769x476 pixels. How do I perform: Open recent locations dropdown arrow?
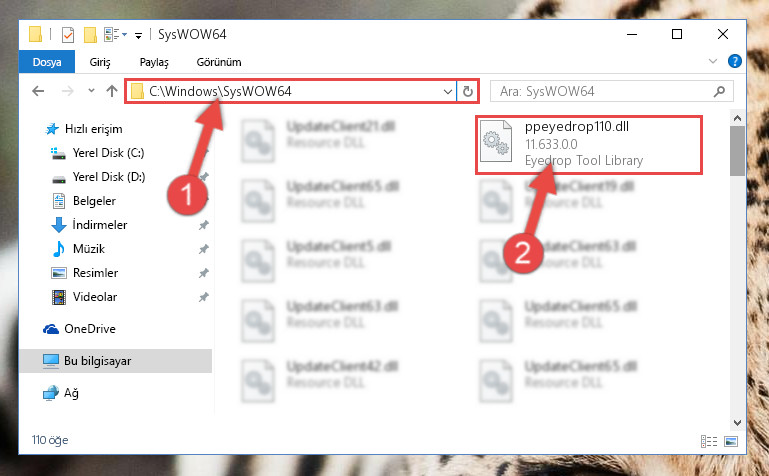pos(91,91)
